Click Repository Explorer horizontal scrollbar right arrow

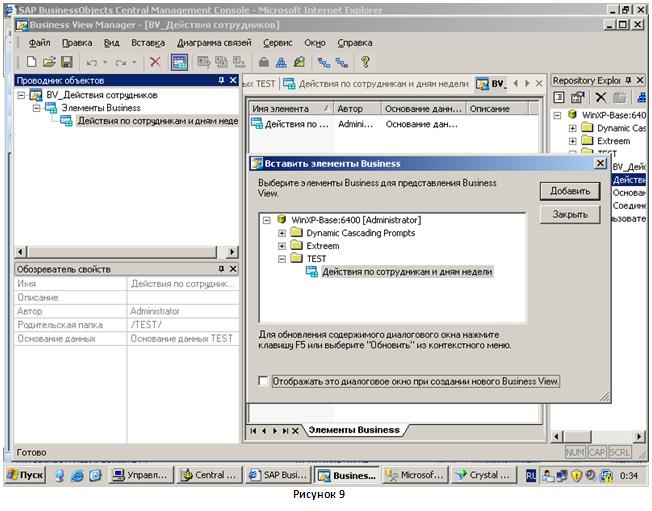[639, 437]
